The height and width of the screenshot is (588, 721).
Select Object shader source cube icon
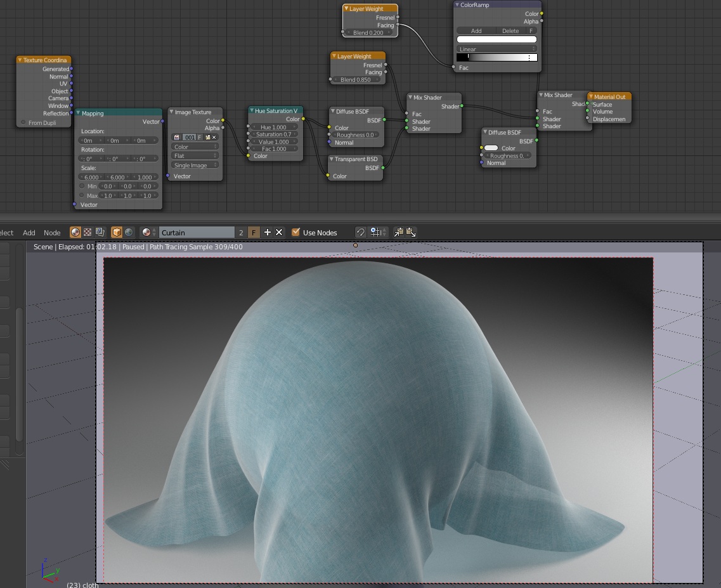(117, 232)
